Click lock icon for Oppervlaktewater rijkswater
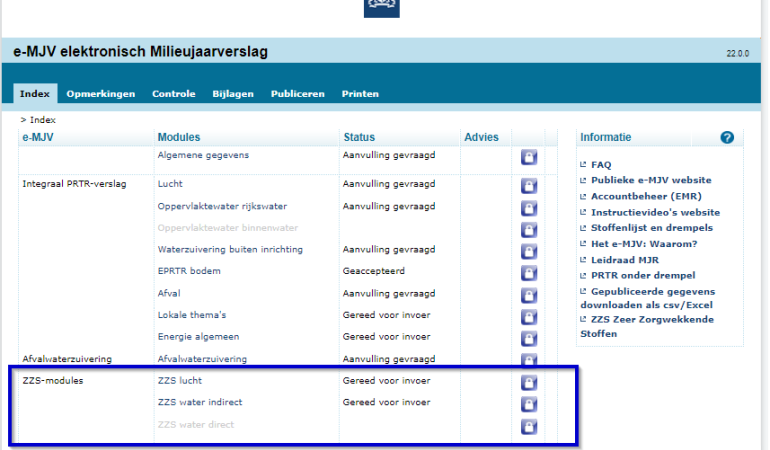Screen dimensions: 770x450 coord(529,208)
